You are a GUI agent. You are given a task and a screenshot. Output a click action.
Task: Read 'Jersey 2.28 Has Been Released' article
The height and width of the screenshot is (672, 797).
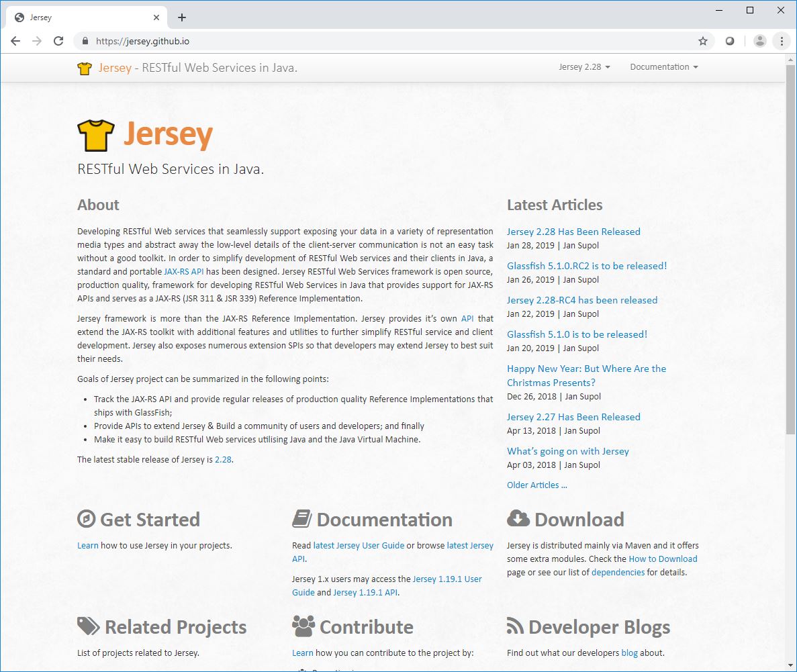[x=573, y=232]
